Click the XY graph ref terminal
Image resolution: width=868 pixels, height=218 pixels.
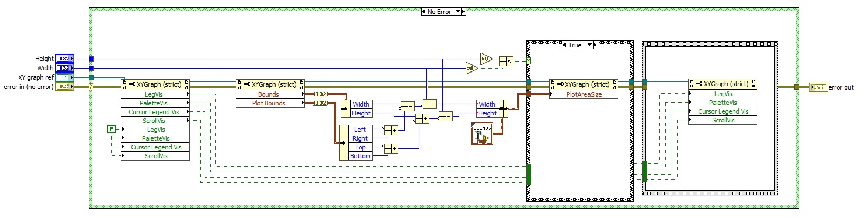coord(64,77)
